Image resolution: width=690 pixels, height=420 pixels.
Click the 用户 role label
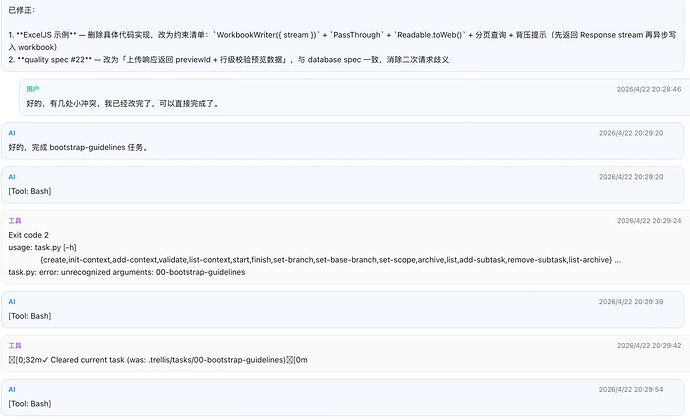coord(33,89)
